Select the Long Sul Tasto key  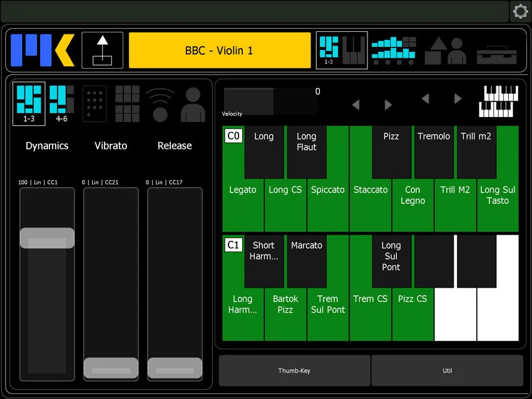pos(498,205)
